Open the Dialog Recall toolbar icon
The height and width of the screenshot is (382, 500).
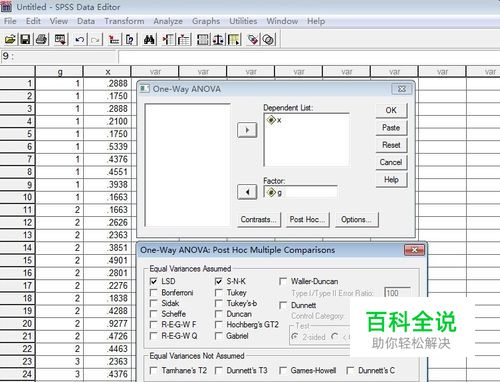click(x=60, y=40)
